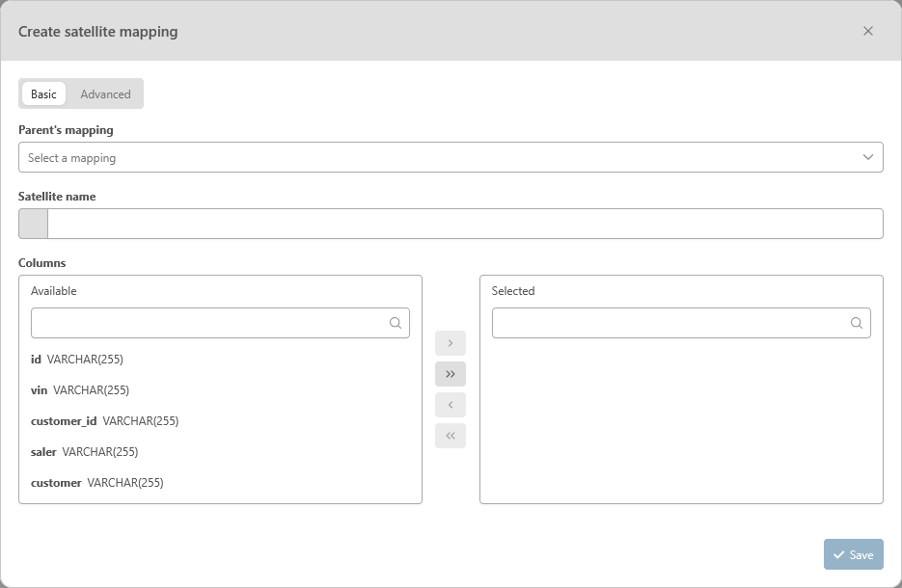
Task: Switch to the Basic tab
Action: click(43, 94)
